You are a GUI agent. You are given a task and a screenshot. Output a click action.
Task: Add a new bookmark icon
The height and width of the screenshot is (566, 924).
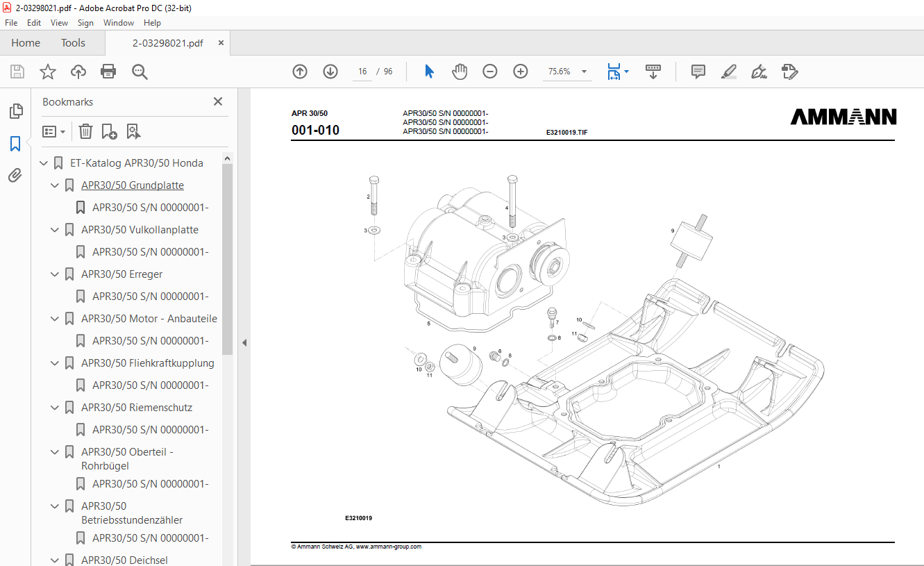tap(109, 131)
